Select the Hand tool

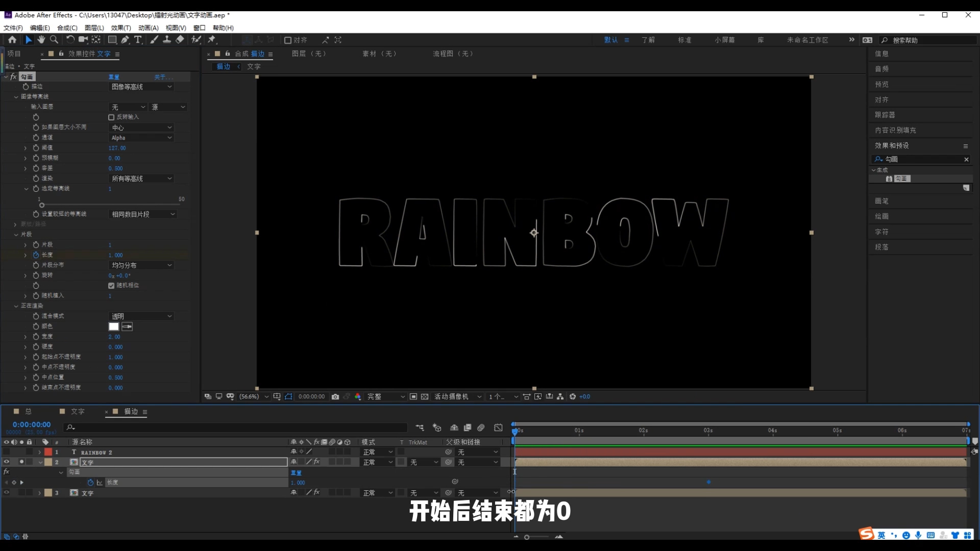pyautogui.click(x=41, y=40)
